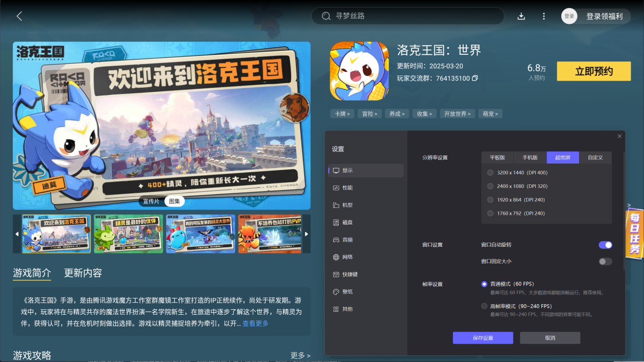Expand description with 查看更多
644x362 pixels.
[x=255, y=323]
